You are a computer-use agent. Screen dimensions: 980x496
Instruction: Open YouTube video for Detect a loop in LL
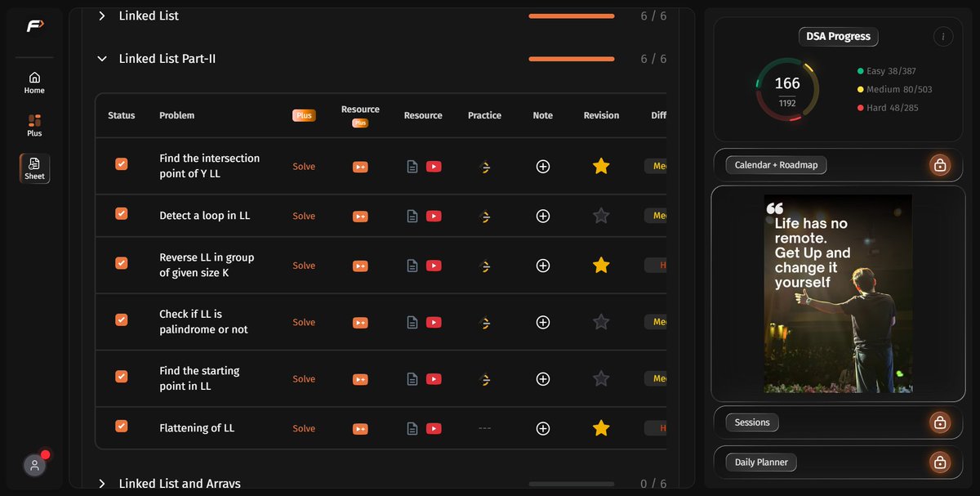click(x=434, y=216)
